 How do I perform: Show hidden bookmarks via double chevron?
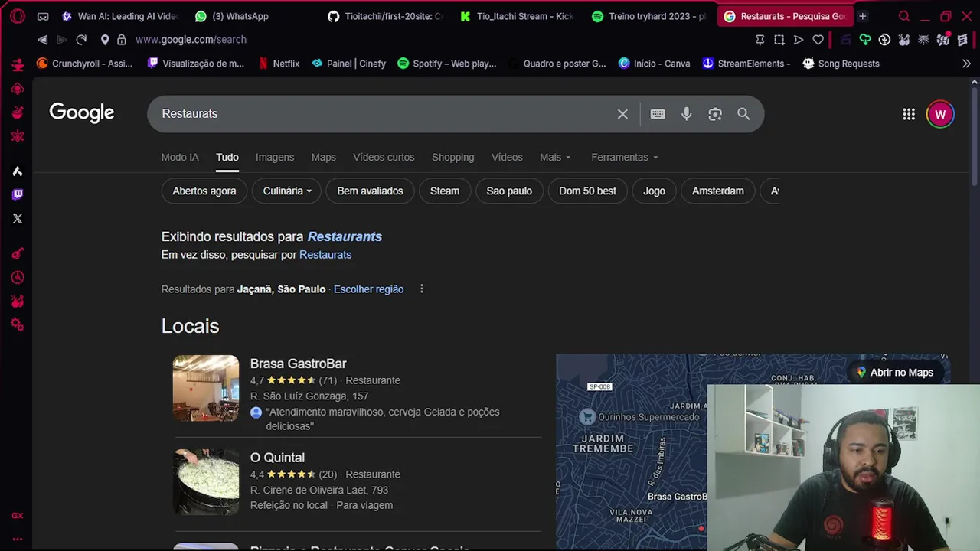pos(966,64)
